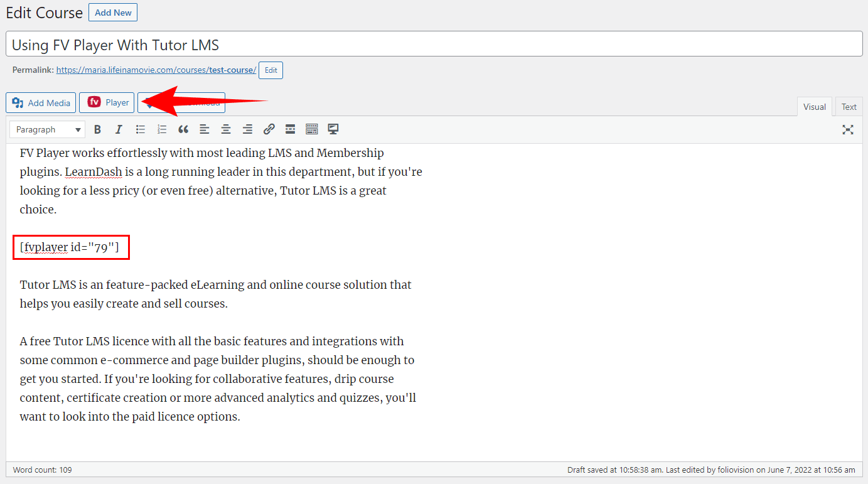Viewport: 868px width, 484px height.
Task: Click the paragraph starting "Tutor LMS is an feature-packed"
Action: point(216,294)
